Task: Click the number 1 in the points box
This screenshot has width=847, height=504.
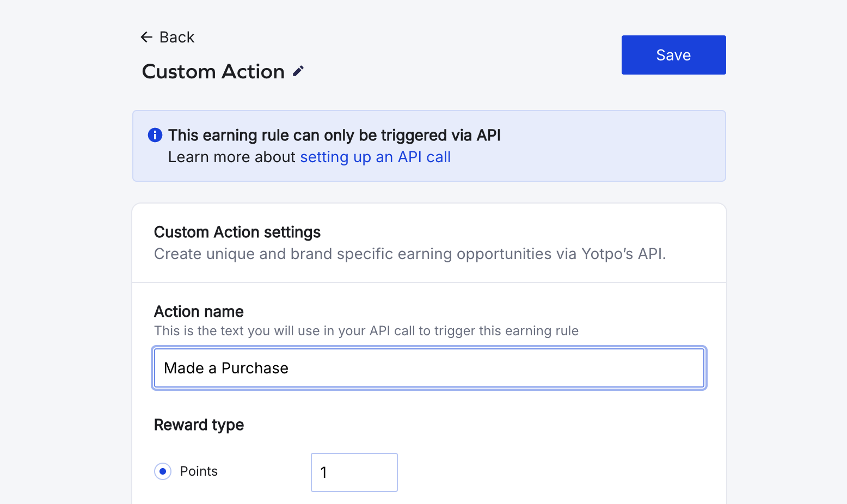Action: pos(324,472)
